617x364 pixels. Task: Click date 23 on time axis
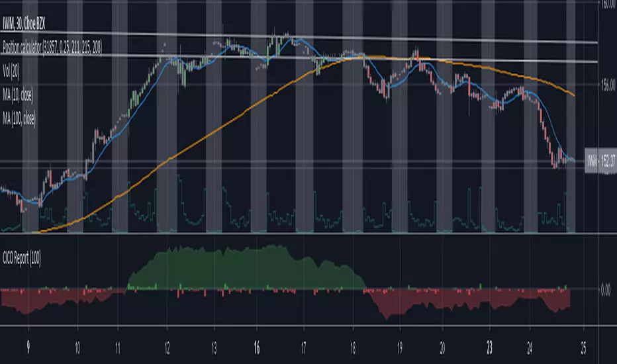[x=489, y=348]
